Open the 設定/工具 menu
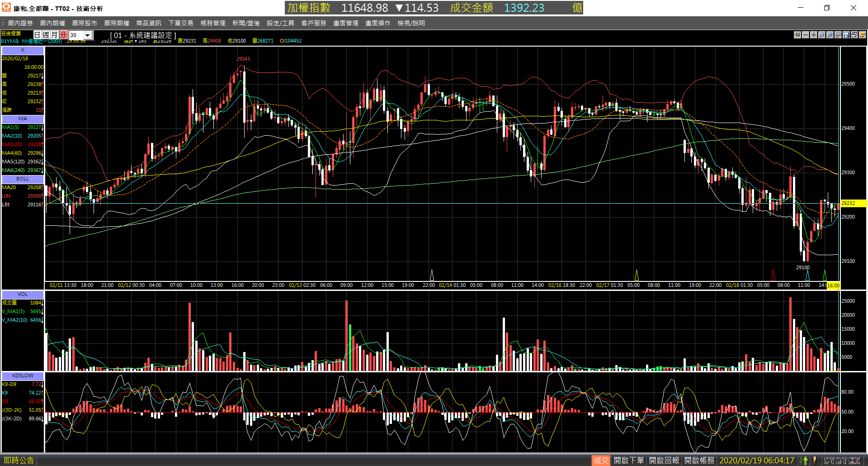 (280, 23)
